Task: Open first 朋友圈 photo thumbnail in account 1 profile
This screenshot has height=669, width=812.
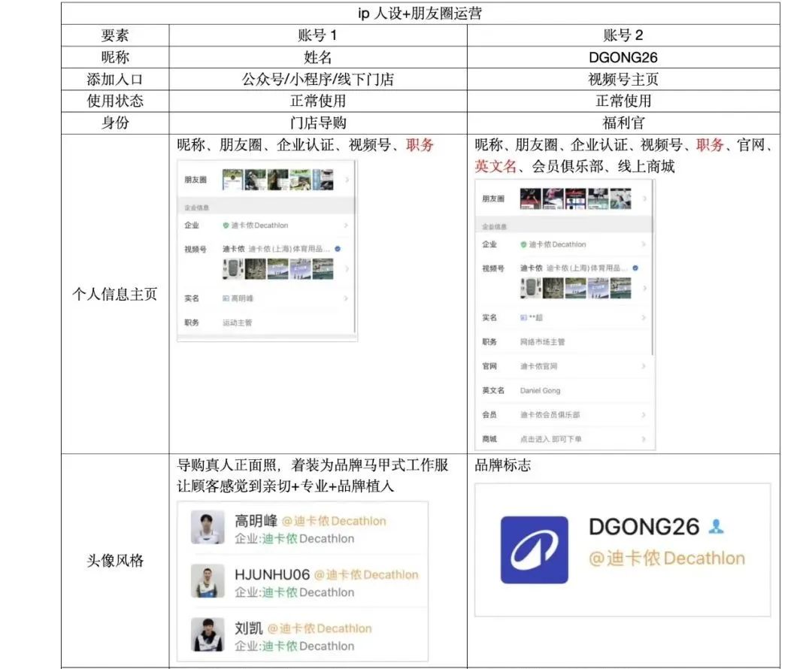Action: [x=232, y=180]
